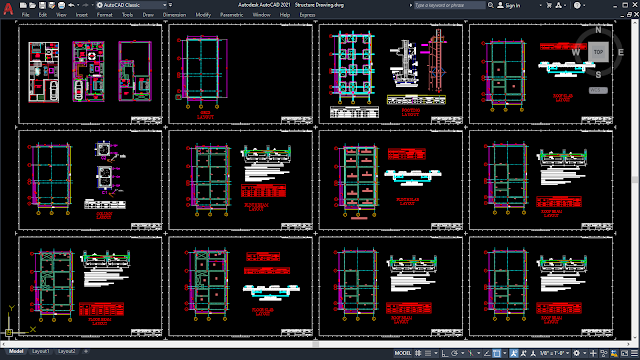Click the Open file folder icon

point(32,5)
